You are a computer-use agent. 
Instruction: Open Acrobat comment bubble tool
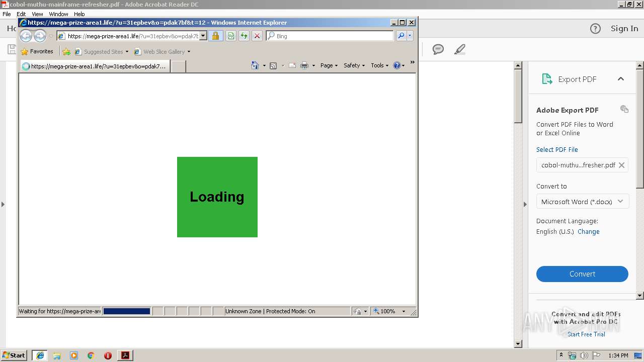[x=438, y=49]
